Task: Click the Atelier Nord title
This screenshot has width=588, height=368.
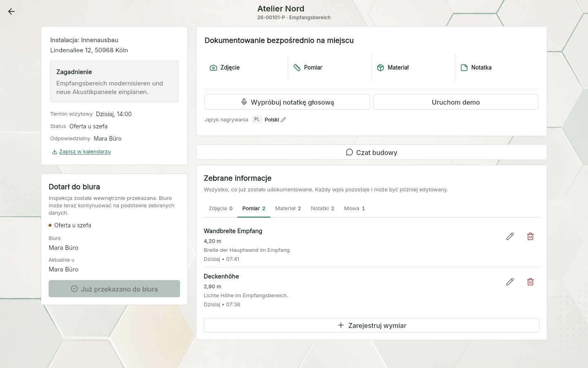Action: point(281,9)
